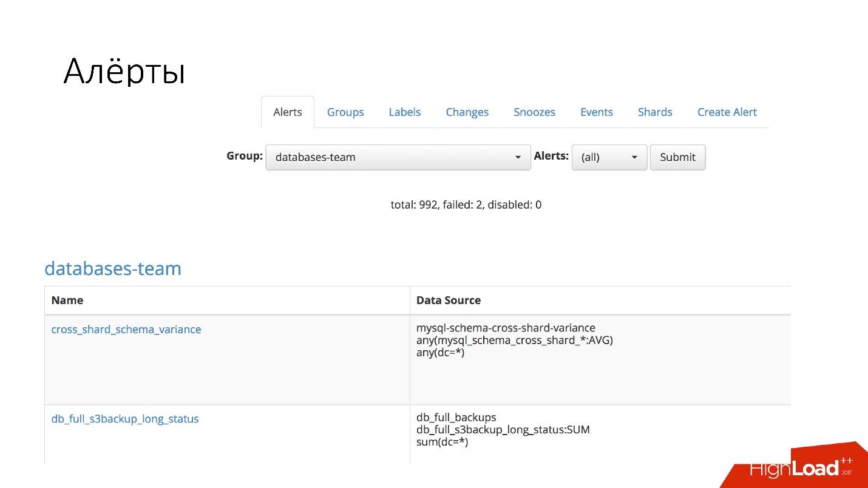Open the Shards tab

655,112
